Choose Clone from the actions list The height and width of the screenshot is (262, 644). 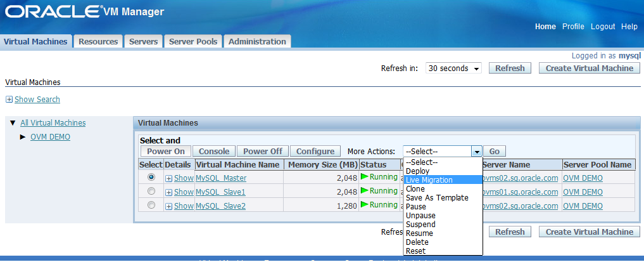(443, 189)
